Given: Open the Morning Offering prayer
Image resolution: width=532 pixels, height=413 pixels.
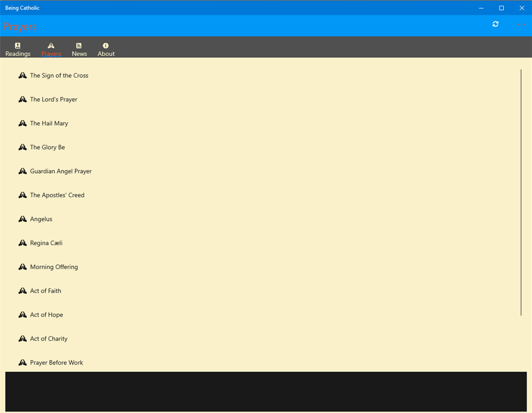Looking at the screenshot, I should click(x=54, y=267).
